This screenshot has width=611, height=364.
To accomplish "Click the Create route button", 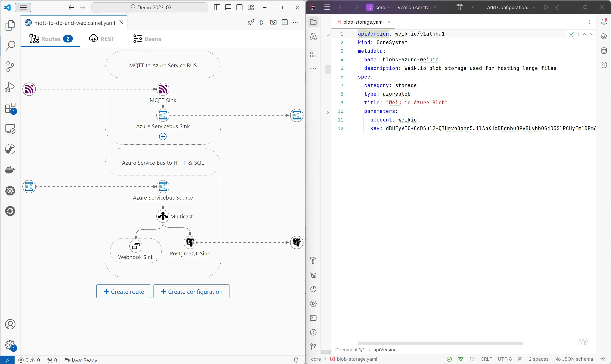I will pyautogui.click(x=124, y=291).
